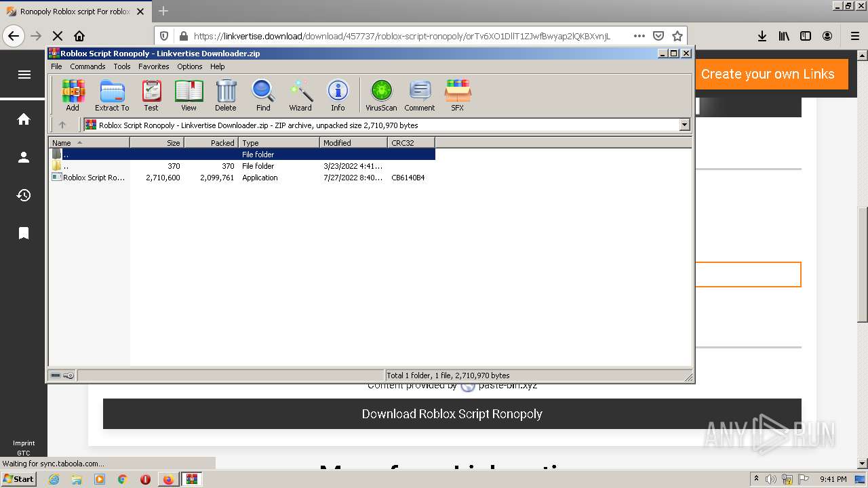
Task: Toggle Firefox sidebar view icon
Action: tap(806, 36)
